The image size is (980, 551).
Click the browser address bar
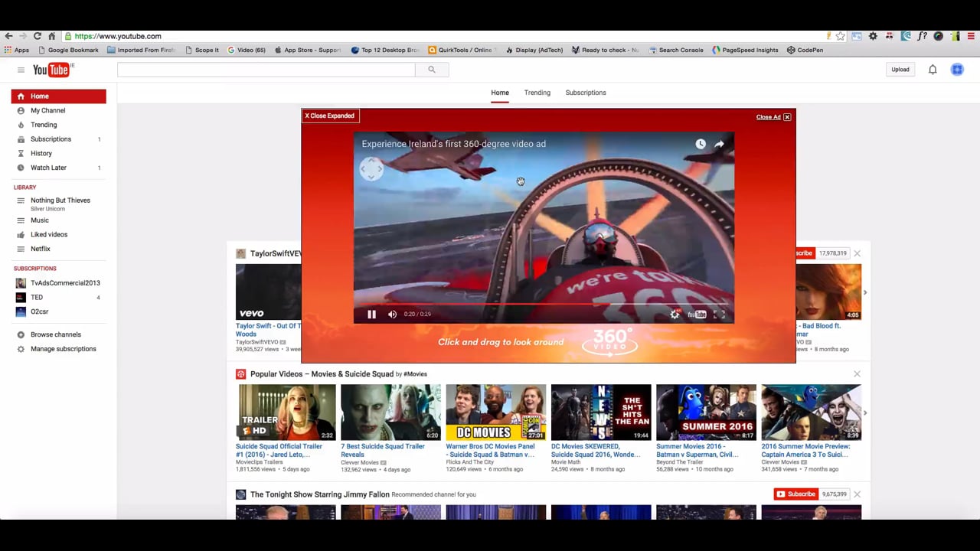click(x=444, y=36)
